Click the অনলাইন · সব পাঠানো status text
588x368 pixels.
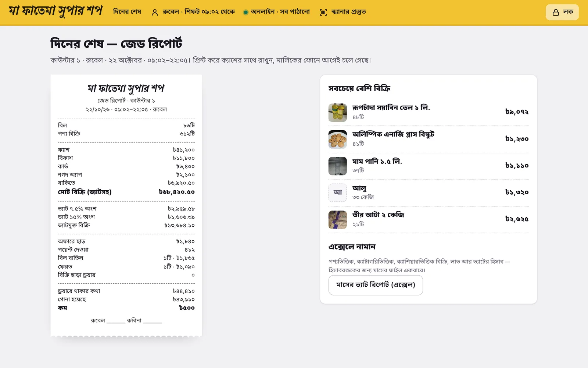tap(280, 12)
